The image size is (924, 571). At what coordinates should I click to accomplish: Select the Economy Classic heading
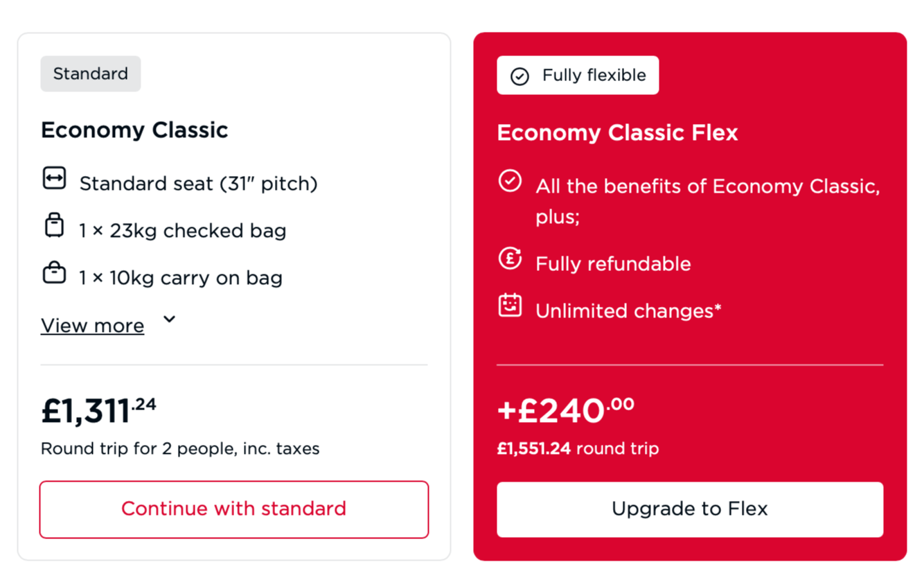134,130
